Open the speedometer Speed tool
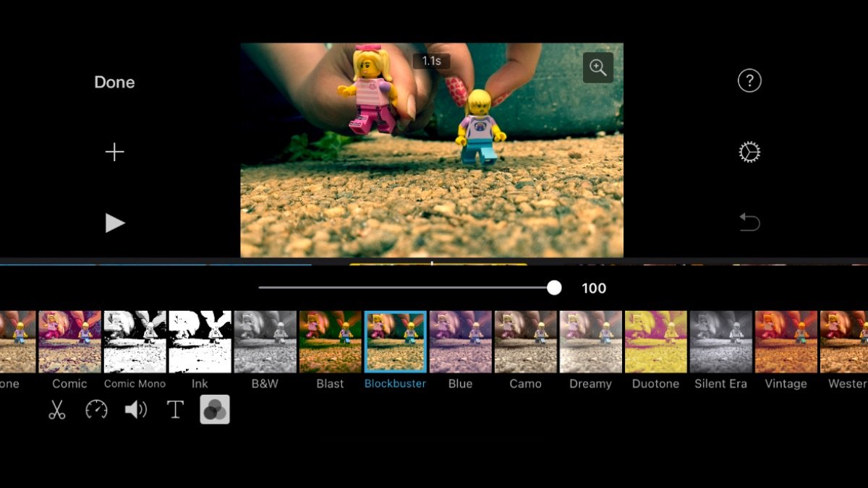This screenshot has width=868, height=488. 96,410
